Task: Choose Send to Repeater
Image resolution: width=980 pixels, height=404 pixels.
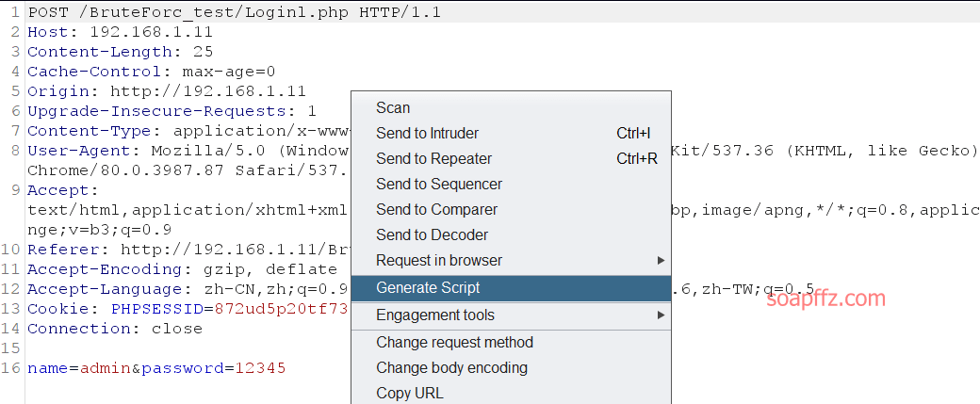Action: point(511,158)
